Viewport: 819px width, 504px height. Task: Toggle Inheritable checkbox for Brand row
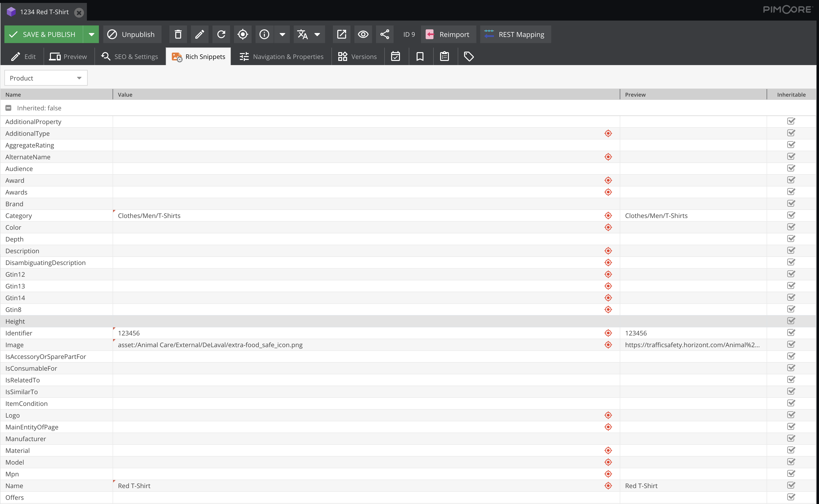pyautogui.click(x=791, y=204)
